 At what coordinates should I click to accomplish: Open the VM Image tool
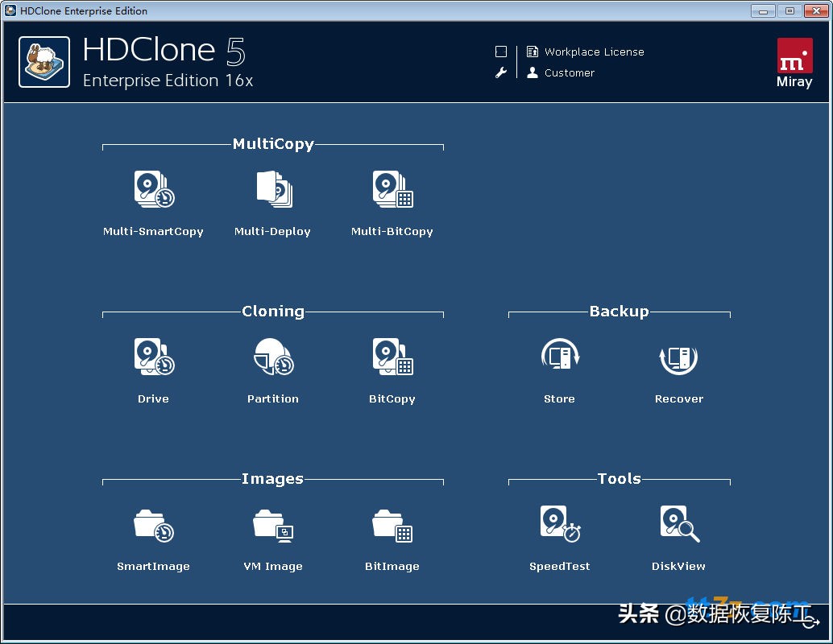pos(273,525)
